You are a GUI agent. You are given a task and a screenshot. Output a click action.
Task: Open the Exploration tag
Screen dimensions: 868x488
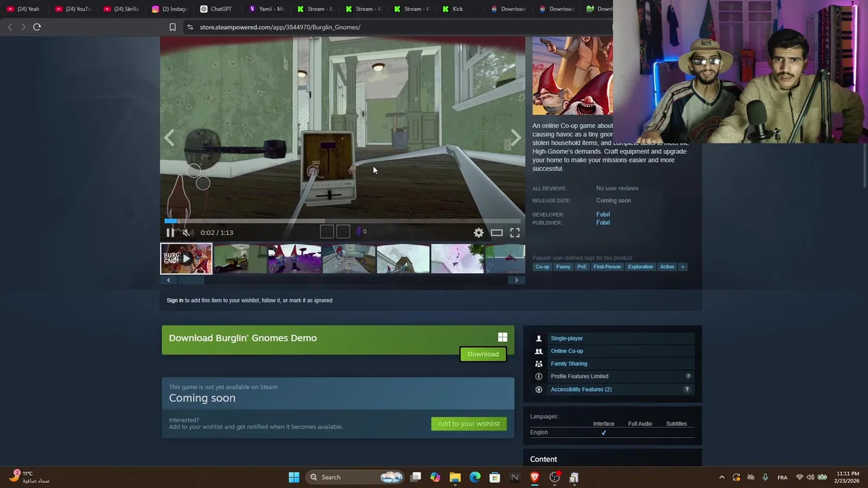[x=640, y=266]
